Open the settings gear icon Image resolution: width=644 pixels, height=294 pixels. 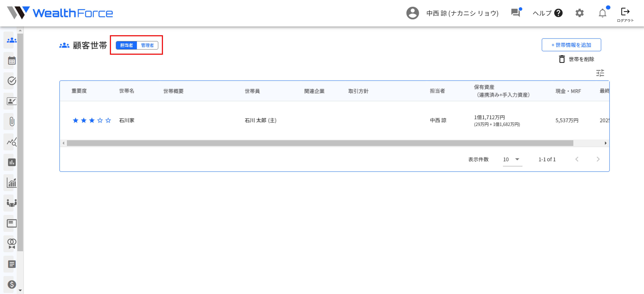point(579,13)
